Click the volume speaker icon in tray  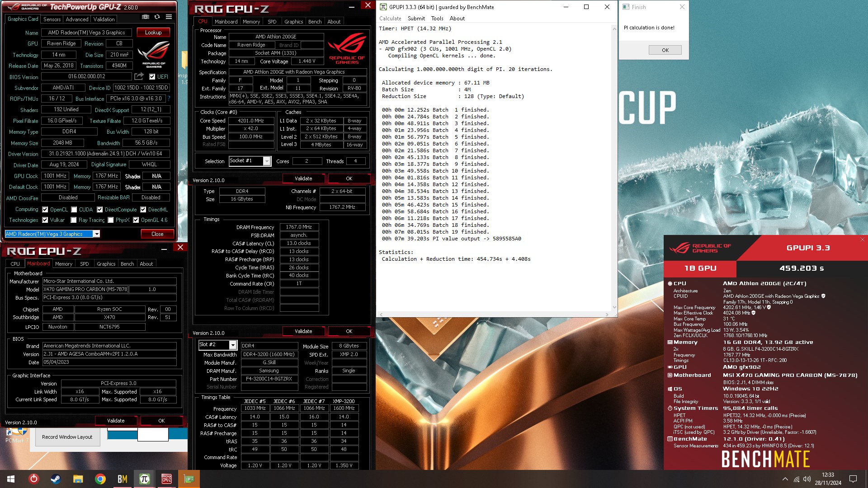(807, 479)
